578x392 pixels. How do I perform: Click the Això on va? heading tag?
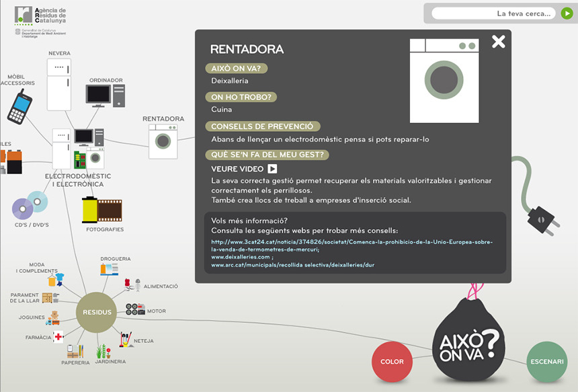click(x=237, y=68)
